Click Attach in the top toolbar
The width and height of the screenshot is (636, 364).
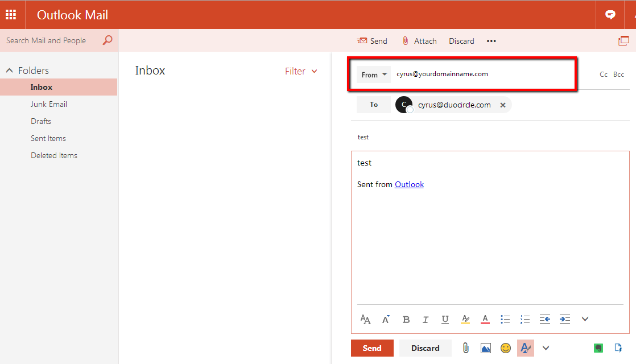419,41
